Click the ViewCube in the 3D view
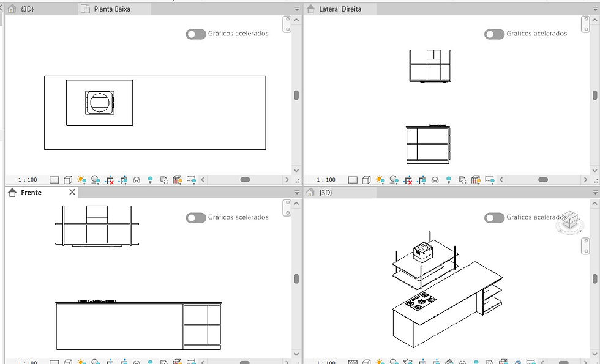This screenshot has height=364, width=600. tap(570, 221)
